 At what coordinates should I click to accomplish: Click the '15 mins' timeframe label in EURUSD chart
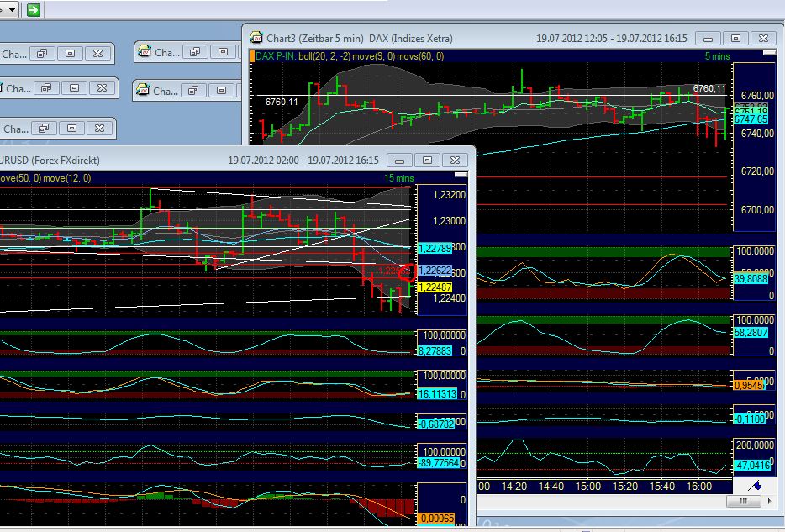(x=399, y=177)
